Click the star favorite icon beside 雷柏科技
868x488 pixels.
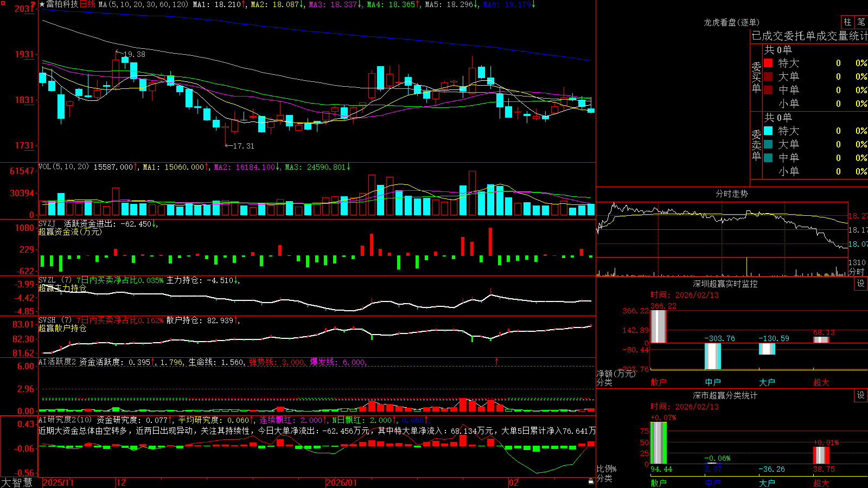point(42,4)
